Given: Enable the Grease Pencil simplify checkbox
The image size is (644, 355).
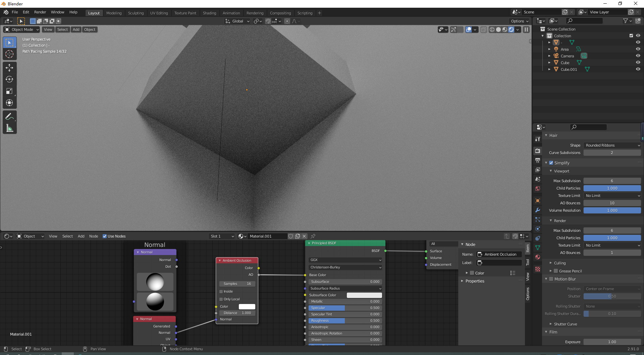Looking at the screenshot, I should [556, 271].
